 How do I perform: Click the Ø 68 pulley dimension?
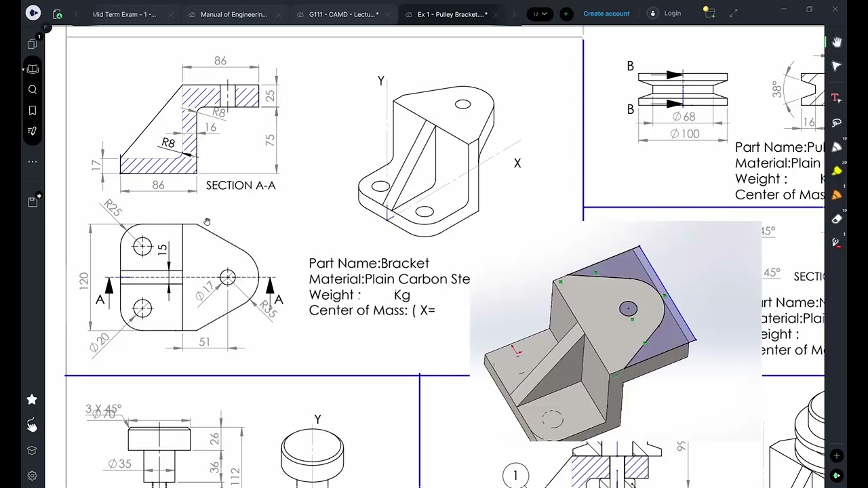684,117
